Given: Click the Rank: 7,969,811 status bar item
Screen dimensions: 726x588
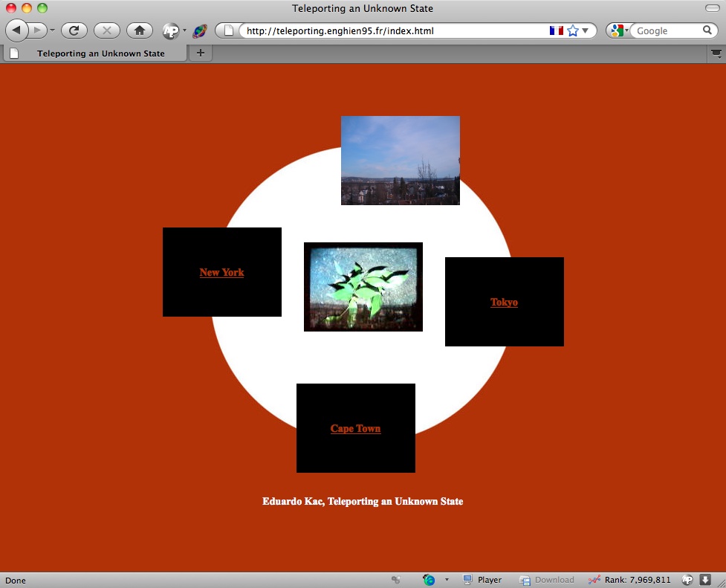Looking at the screenshot, I should [629, 580].
